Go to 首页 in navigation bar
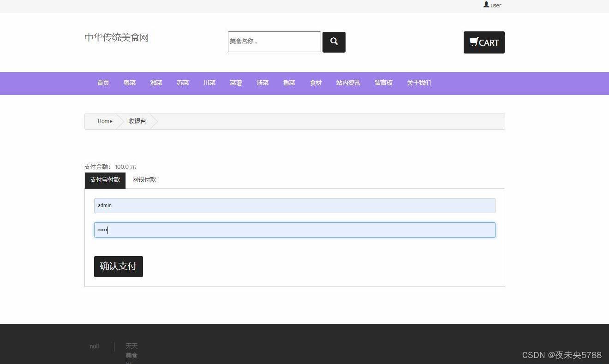 click(103, 83)
